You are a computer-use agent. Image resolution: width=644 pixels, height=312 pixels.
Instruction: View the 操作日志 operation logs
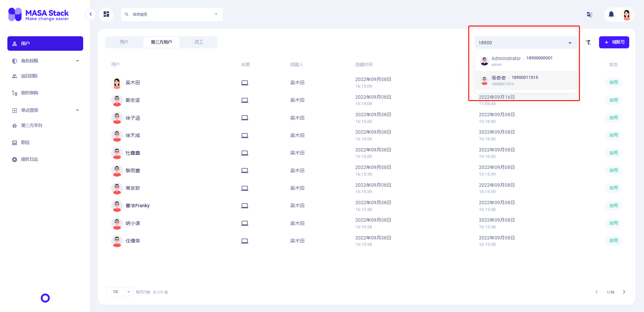point(29,159)
